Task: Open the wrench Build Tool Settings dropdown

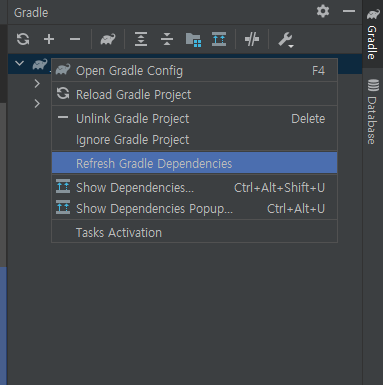Action: (286, 40)
